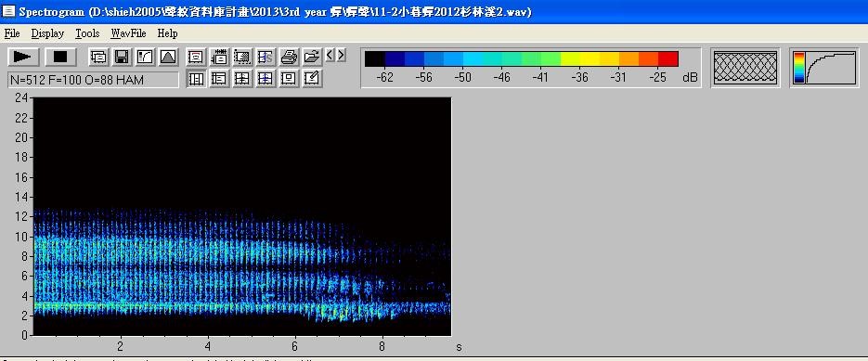Stop playback with the square stop button
This screenshot has width=868, height=361.
pyautogui.click(x=60, y=57)
